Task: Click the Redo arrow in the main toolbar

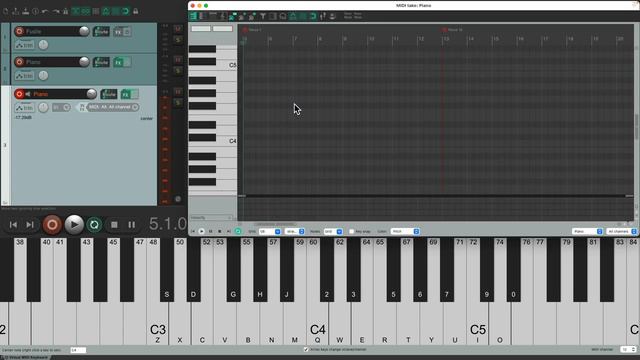Action: click(56, 11)
